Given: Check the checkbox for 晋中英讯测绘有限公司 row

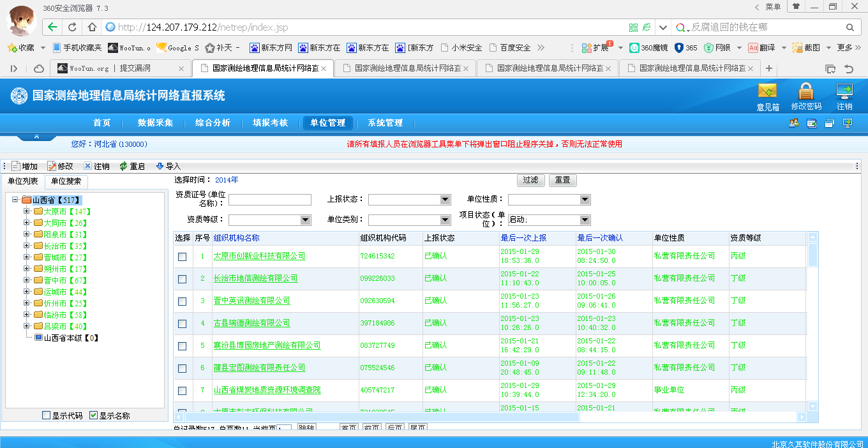Looking at the screenshot, I should tap(183, 301).
